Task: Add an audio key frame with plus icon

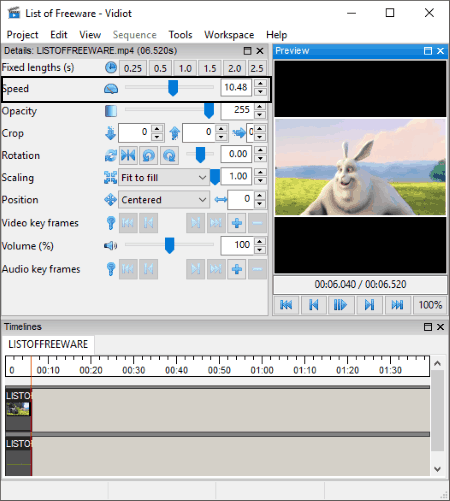Action: point(237,269)
